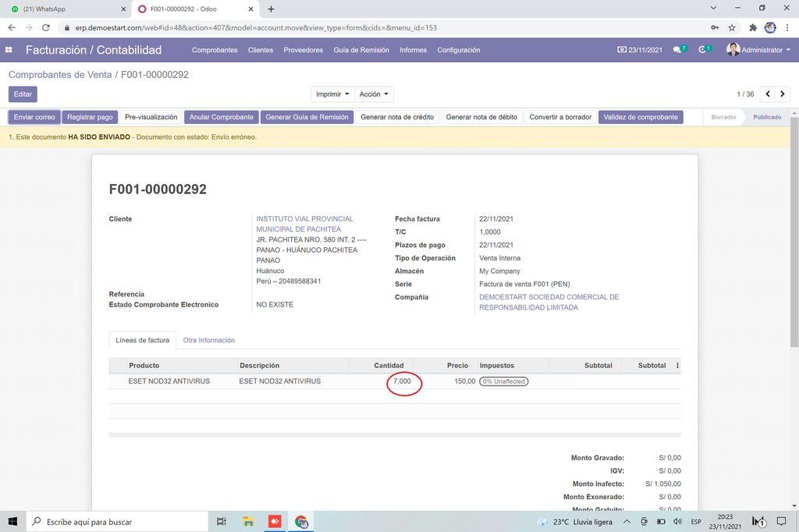Image resolution: width=799 pixels, height=532 pixels.
Task: Go to next record arrow
Action: coord(783,94)
